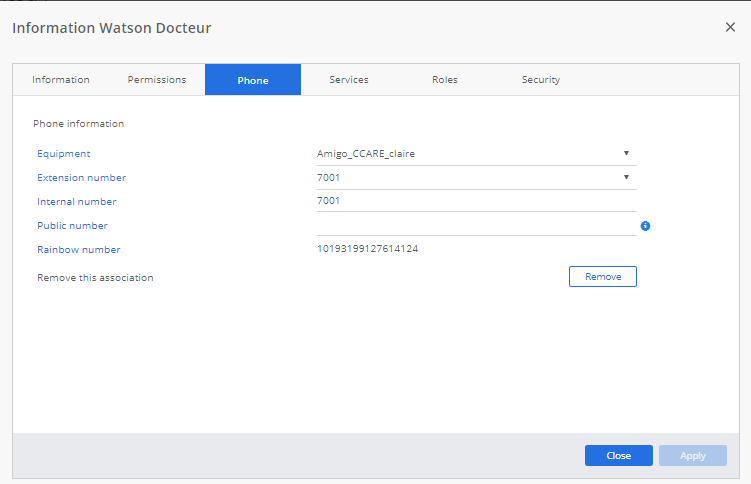Open the Roles tab
751x484 pixels.
445,80
